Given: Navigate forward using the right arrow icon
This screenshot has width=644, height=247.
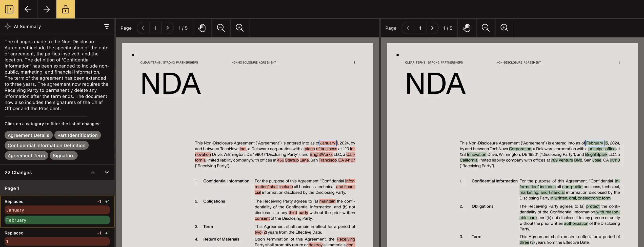Looking at the screenshot, I should coord(47,9).
